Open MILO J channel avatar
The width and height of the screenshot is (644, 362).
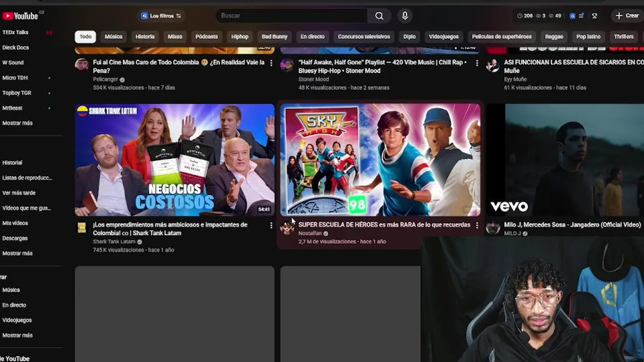(493, 228)
